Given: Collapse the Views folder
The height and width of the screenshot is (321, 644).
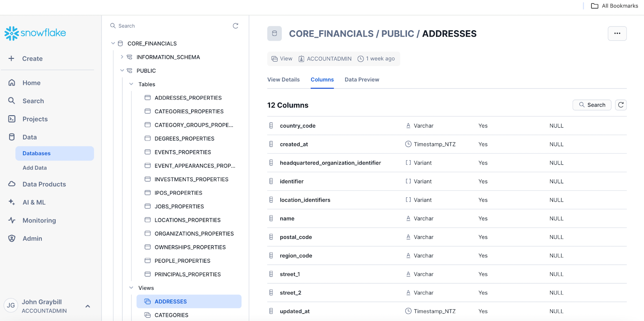Looking at the screenshot, I should [131, 288].
